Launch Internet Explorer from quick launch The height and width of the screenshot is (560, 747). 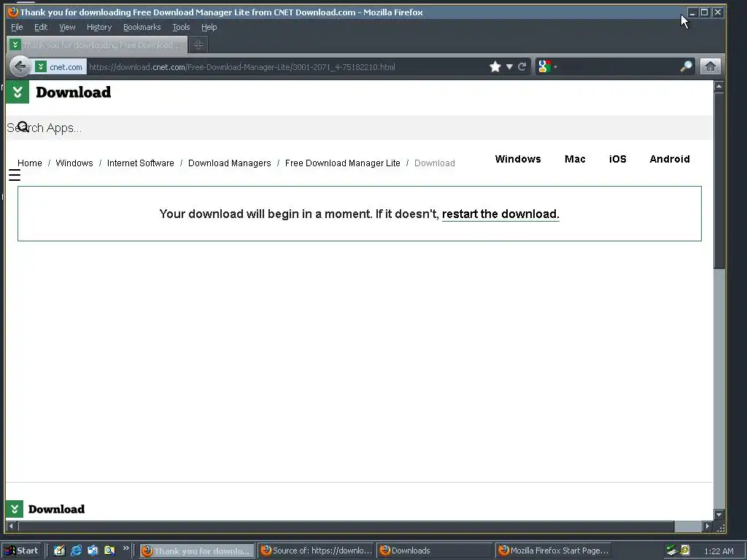point(76,551)
